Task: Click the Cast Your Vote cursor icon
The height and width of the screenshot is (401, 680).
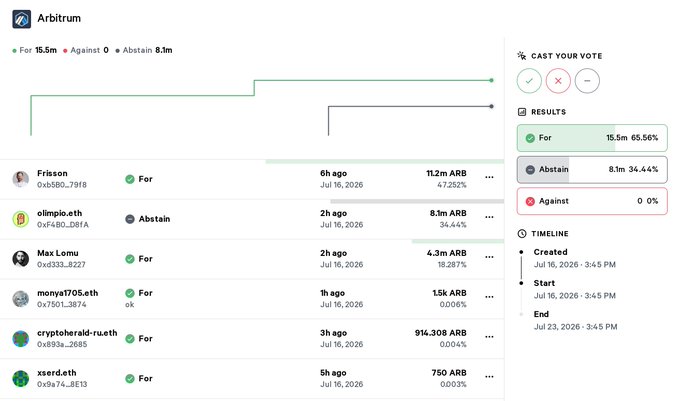Action: (x=522, y=55)
